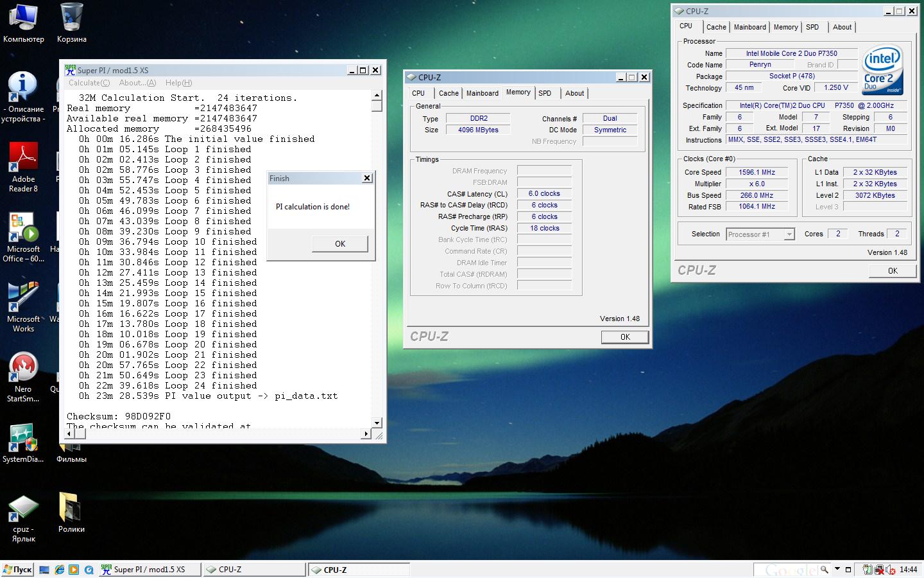Switch to first CPU-Z taskbar button
Viewport: 924px width, 578px height.
[x=253, y=570]
